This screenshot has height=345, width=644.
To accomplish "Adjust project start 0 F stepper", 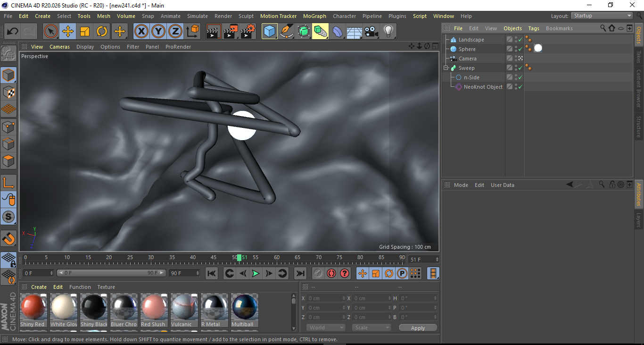I will [x=51, y=273].
